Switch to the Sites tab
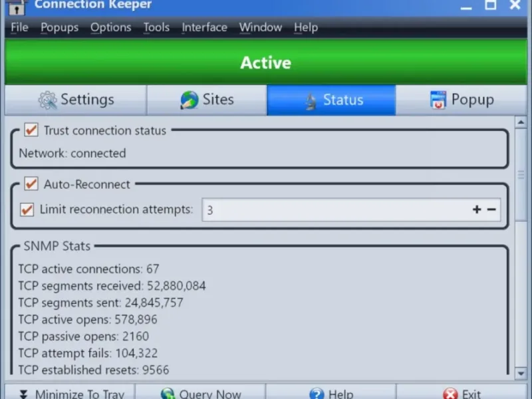 [x=207, y=100]
